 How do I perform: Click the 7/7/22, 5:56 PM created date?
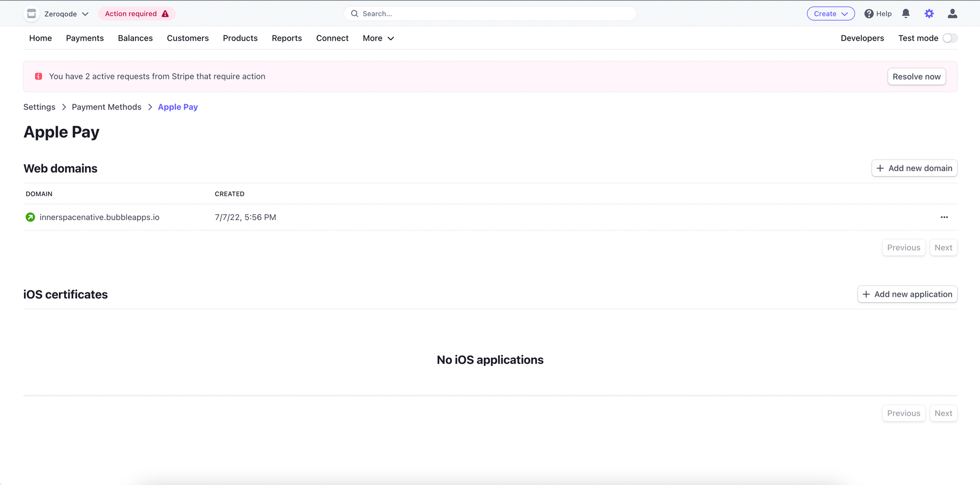click(x=245, y=217)
